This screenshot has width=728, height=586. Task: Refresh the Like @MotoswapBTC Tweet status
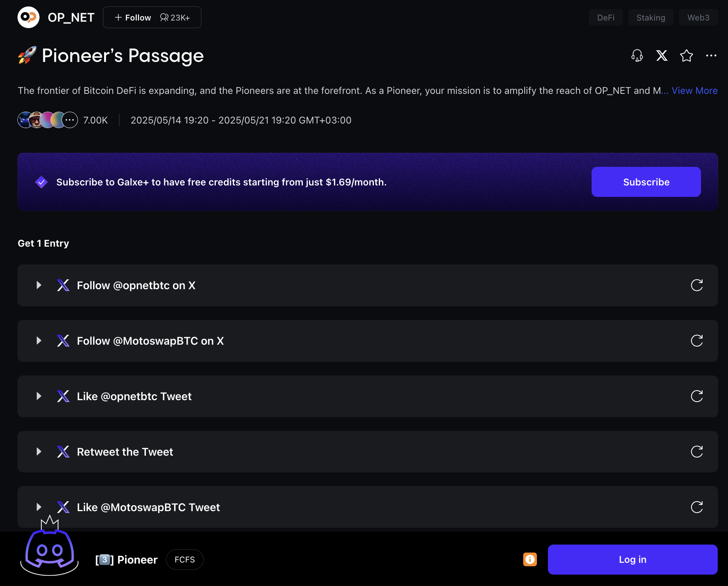tap(696, 507)
